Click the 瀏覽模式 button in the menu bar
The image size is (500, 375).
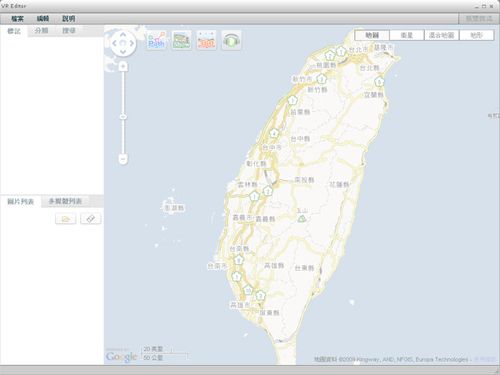(479, 19)
